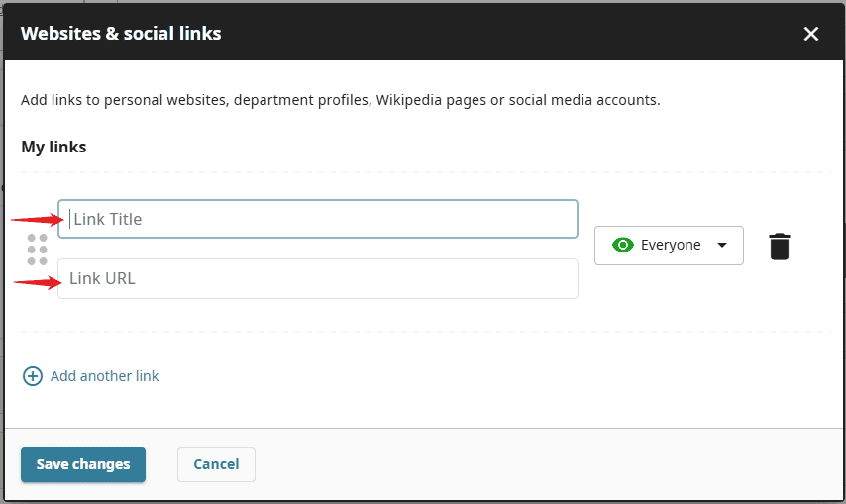Click red arrow pointing to Link Title
Screen dimensions: 846x504
38,220
